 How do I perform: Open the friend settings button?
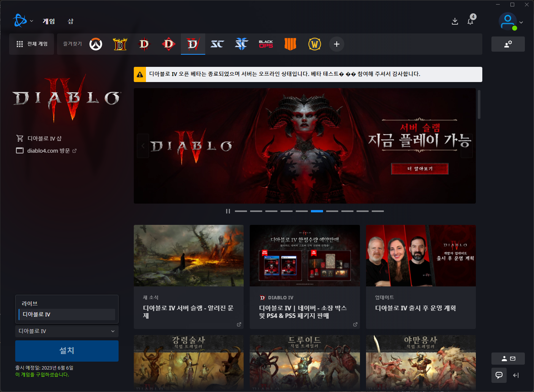[x=508, y=44]
